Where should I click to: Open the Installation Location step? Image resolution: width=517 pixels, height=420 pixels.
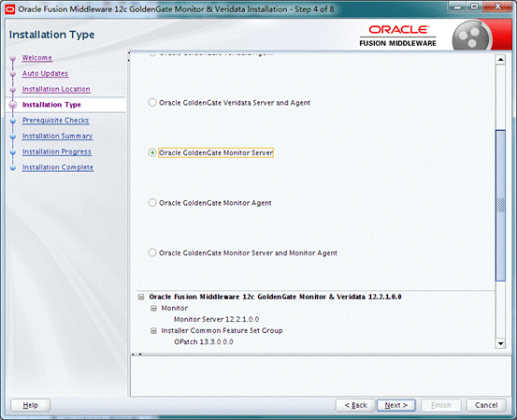(x=56, y=89)
